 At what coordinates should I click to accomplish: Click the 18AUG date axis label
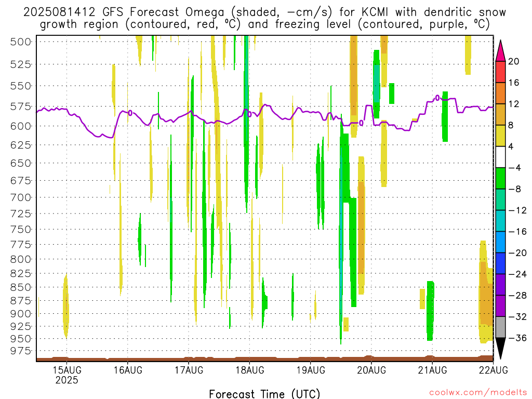coord(250,370)
